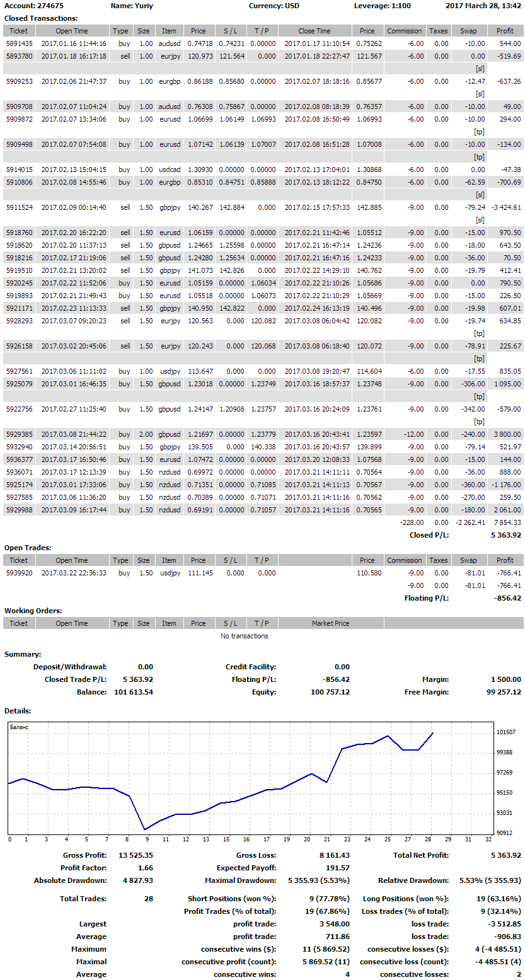
Task: Click the Close Time header in Closed Transactions
Action: [314, 31]
